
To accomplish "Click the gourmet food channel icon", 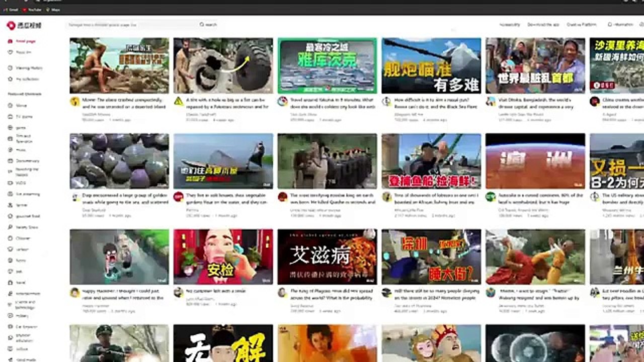I will pyautogui.click(x=11, y=216).
